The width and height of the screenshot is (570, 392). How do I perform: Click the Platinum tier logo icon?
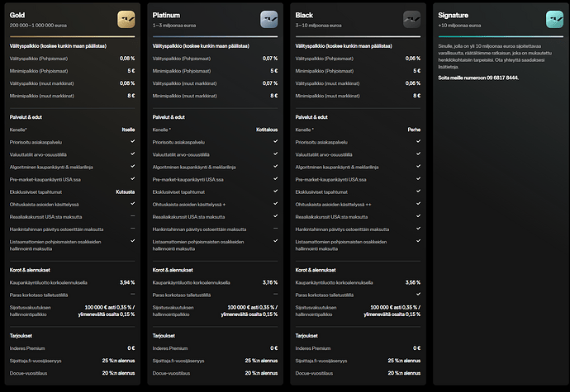[269, 19]
